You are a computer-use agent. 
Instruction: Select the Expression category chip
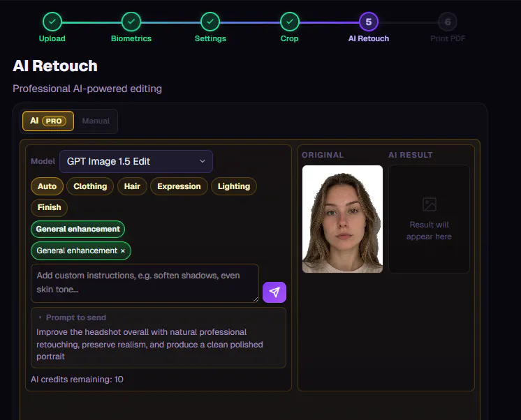coord(179,186)
